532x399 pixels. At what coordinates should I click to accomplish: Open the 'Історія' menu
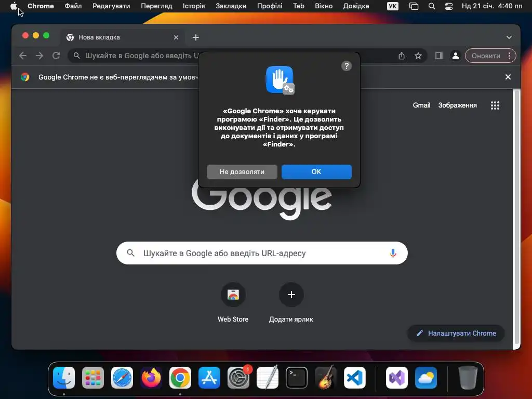[194, 6]
